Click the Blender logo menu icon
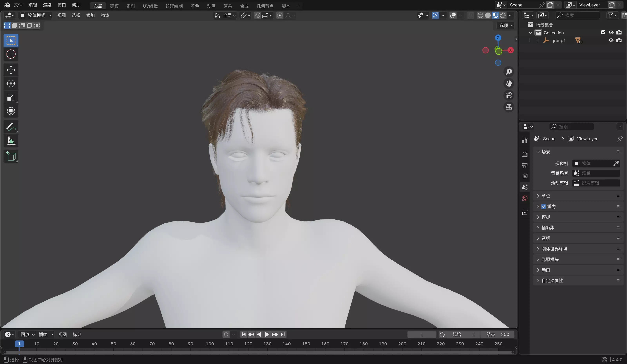The width and height of the screenshot is (627, 364). (x=7, y=5)
